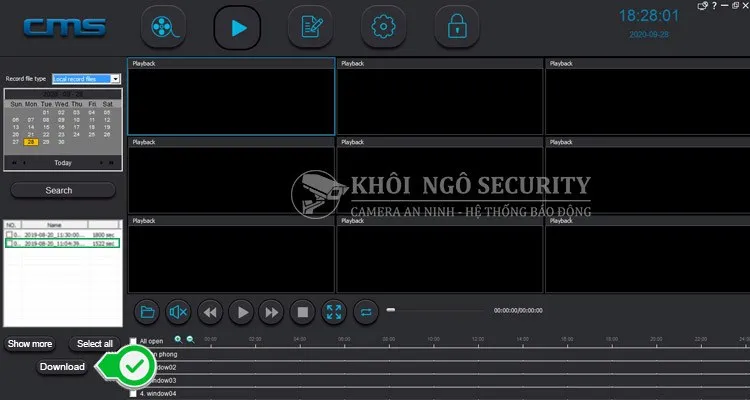Go to previous year in calendar with double-left arrow
Image resolution: width=750 pixels, height=400 pixels.
click(14, 163)
